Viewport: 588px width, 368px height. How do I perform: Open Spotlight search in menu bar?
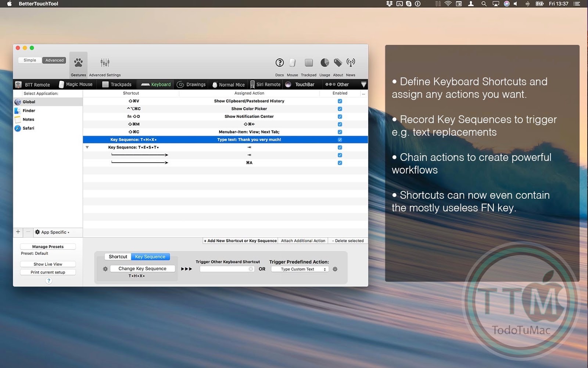coord(484,4)
